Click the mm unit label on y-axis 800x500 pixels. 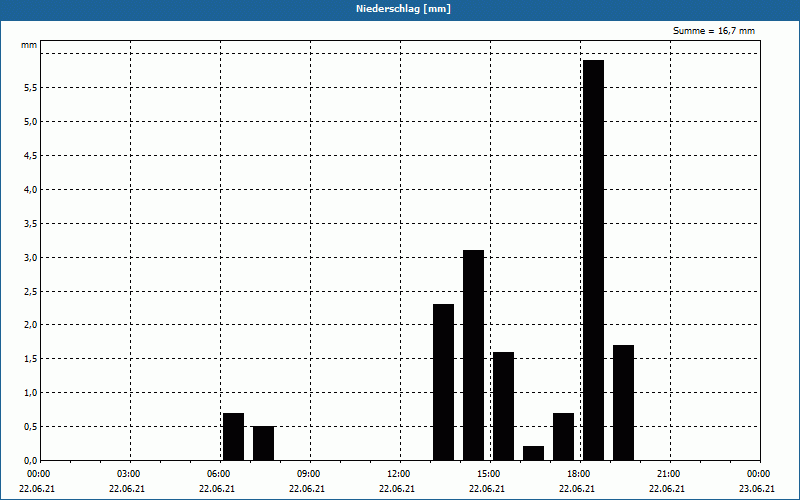pyautogui.click(x=29, y=45)
